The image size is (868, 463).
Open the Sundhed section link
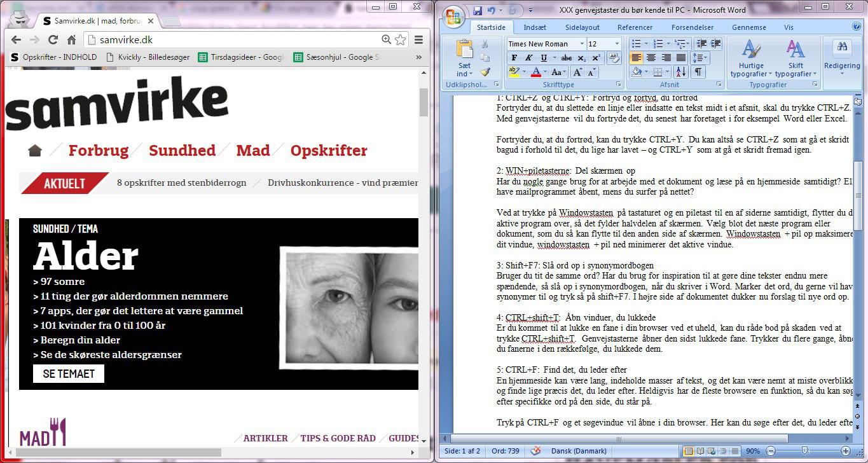coord(182,151)
